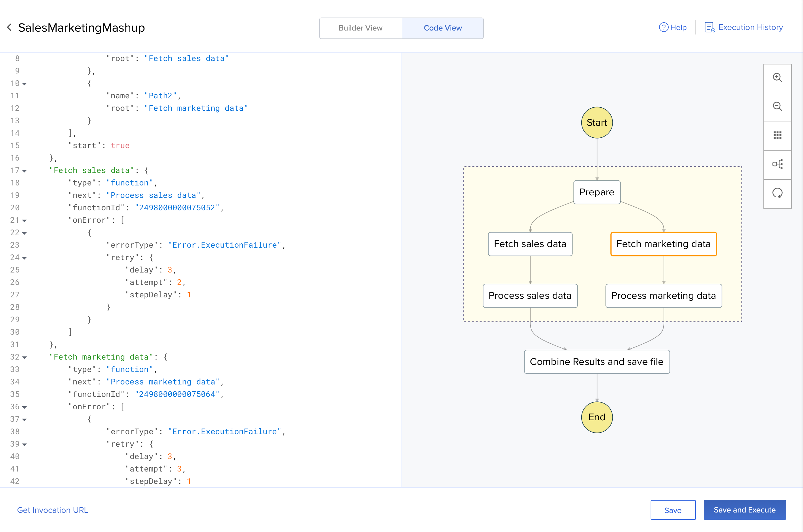Viewport: 803px width, 532px height.
Task: Go back using the left chevron
Action: click(x=10, y=27)
